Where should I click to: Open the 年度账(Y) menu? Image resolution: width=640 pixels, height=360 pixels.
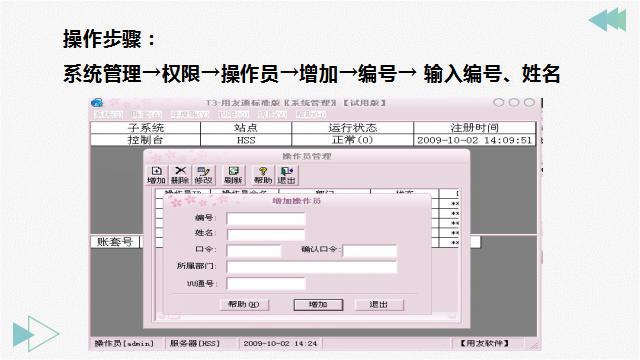click(x=189, y=115)
